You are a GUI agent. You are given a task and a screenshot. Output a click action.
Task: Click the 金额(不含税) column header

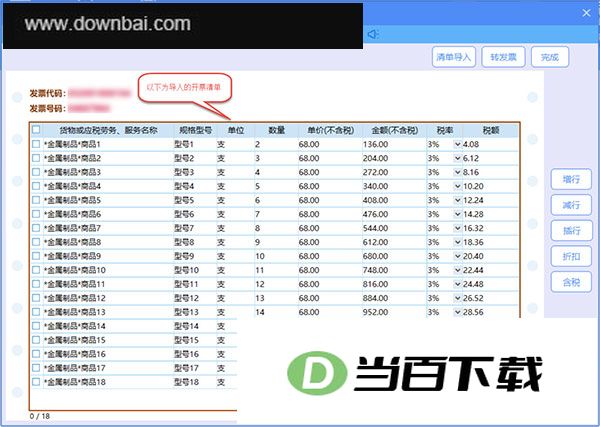(395, 130)
